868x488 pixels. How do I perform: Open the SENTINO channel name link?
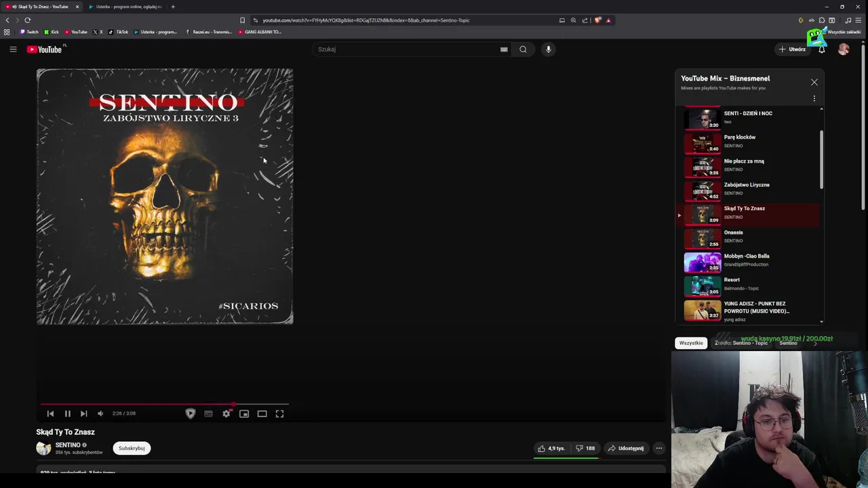pyautogui.click(x=68, y=445)
